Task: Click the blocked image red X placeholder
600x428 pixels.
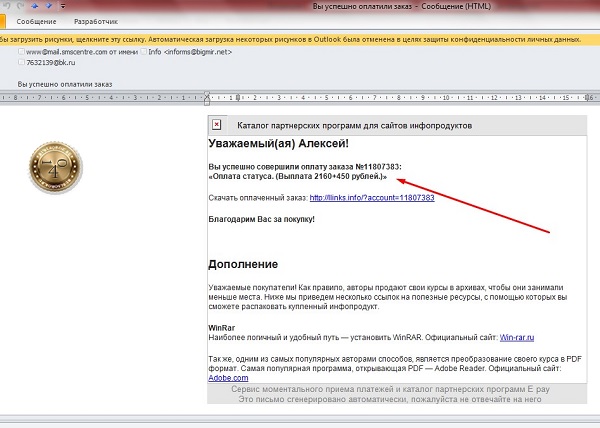Action: (x=217, y=125)
